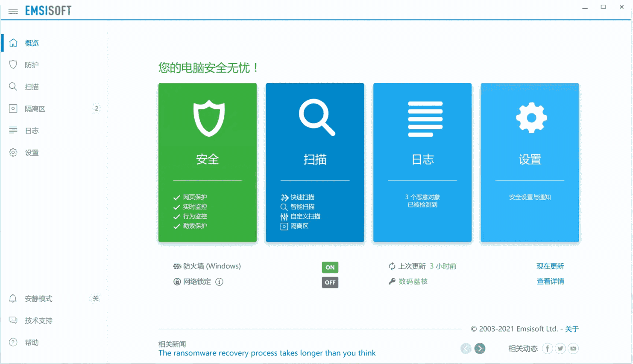Open the 设置 gear settings tile

[x=529, y=162]
